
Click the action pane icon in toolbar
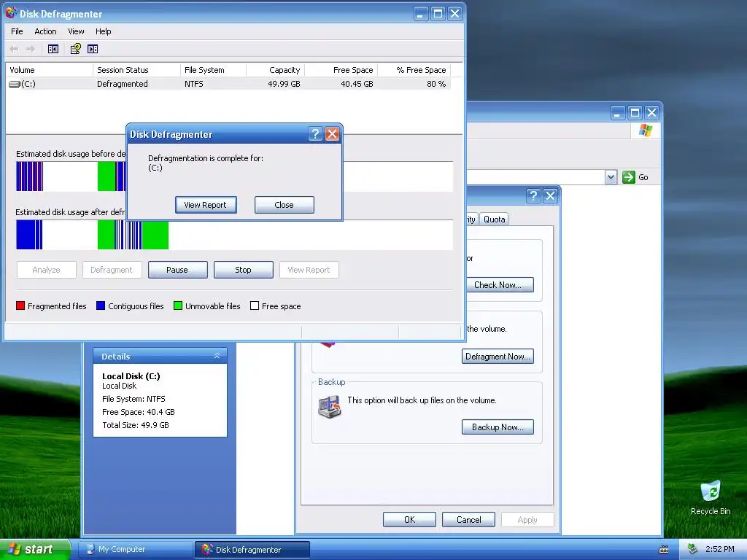93,49
